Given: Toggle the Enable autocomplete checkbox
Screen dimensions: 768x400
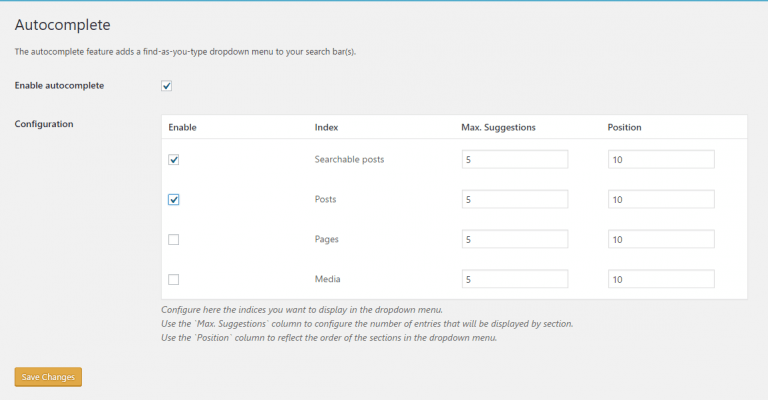Looking at the screenshot, I should point(167,86).
